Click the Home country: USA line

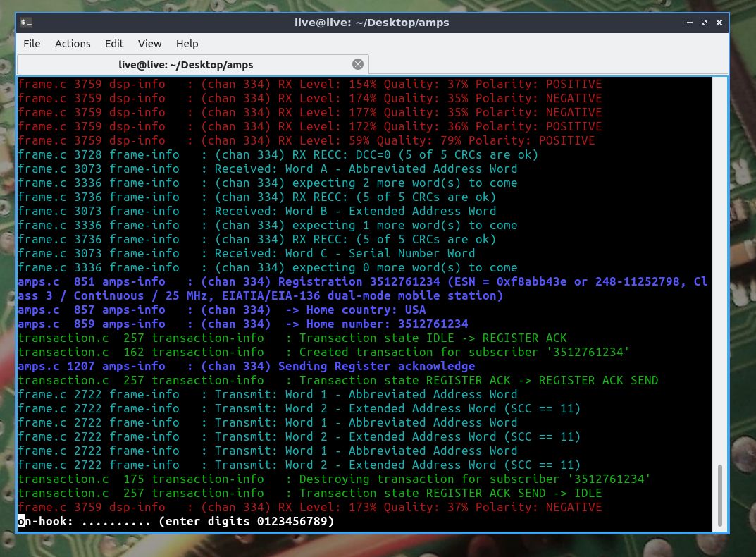click(222, 310)
